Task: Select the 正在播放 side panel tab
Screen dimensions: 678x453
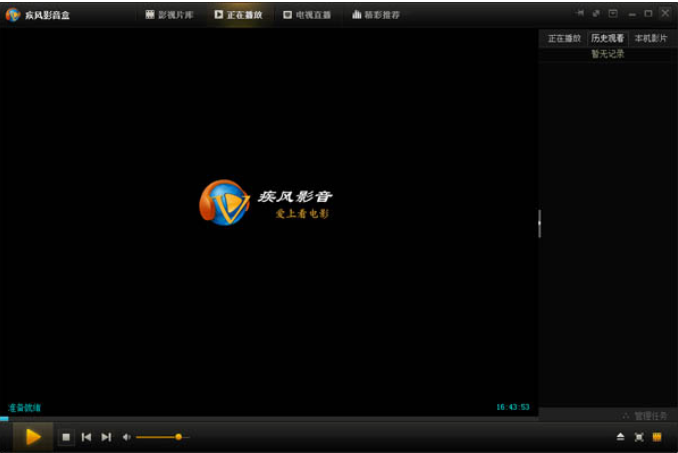Action: coord(564,38)
